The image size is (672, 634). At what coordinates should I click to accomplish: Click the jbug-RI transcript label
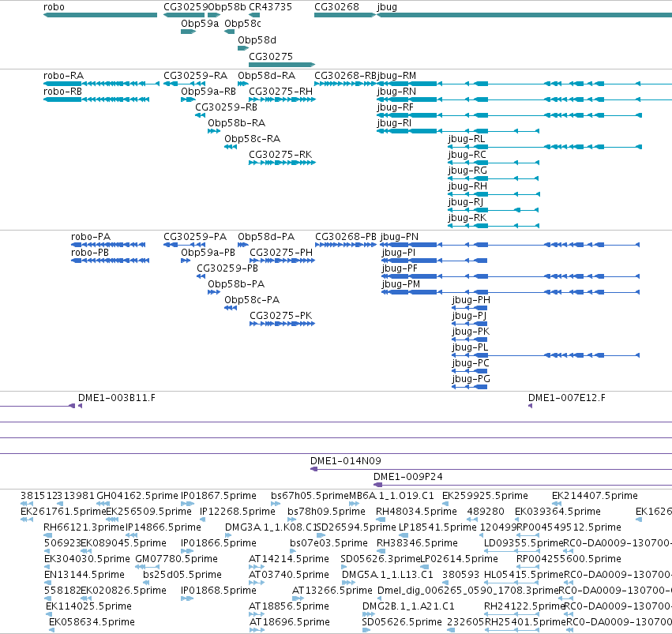394,123
